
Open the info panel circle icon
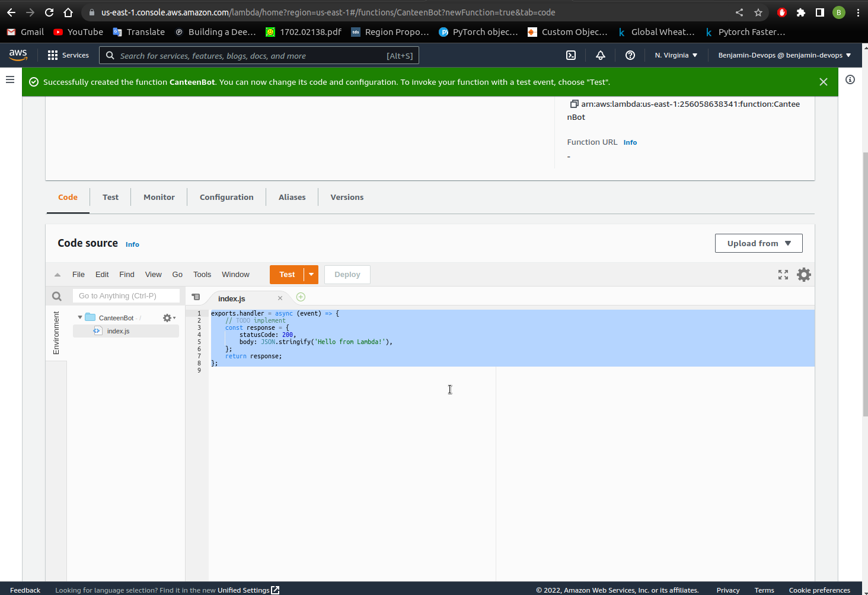[x=850, y=79]
